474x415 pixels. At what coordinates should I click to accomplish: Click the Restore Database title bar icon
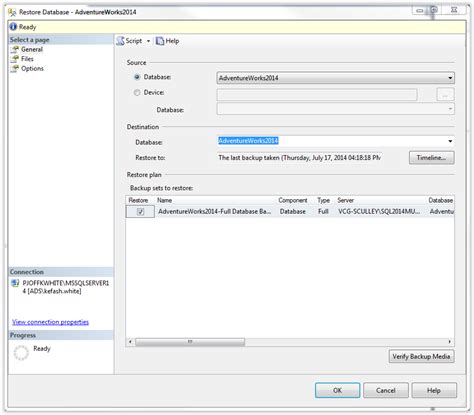click(12, 12)
